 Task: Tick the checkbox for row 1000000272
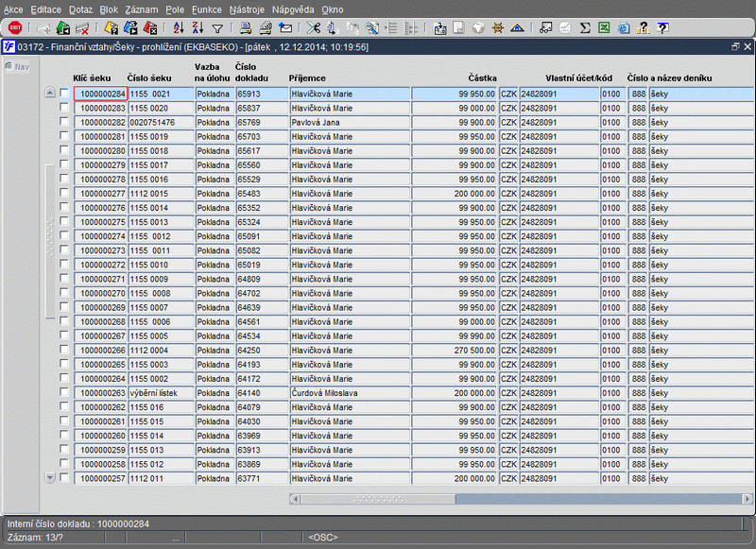pyautogui.click(x=64, y=264)
